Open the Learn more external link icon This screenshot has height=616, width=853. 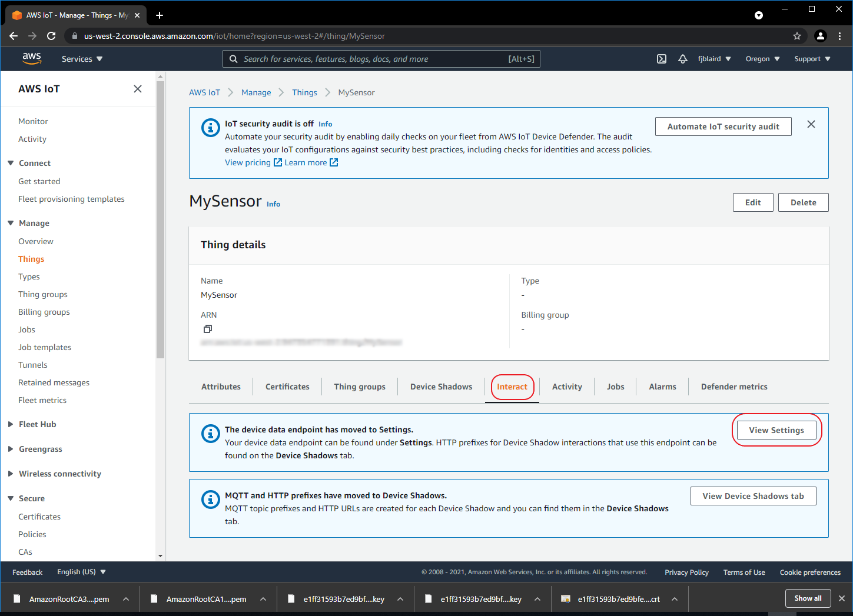click(334, 162)
